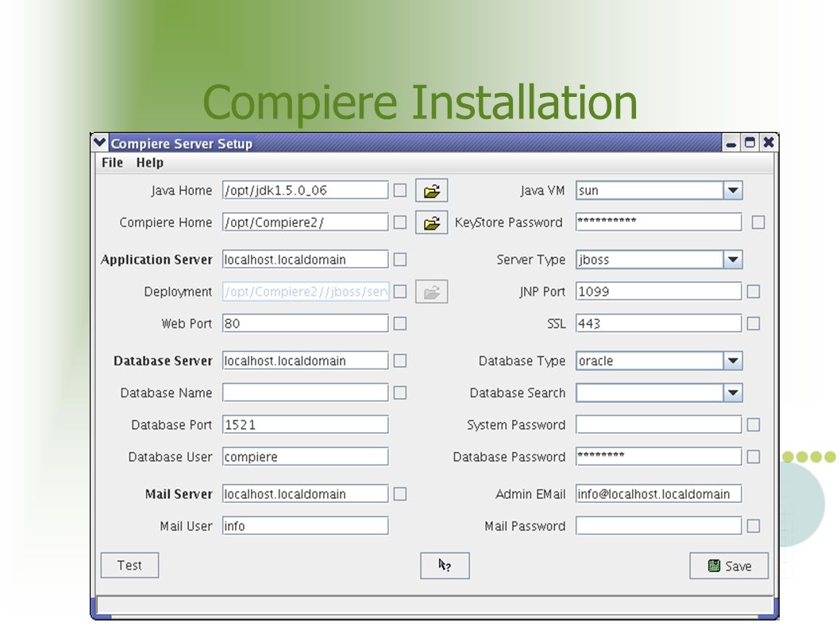Click the System Password field

click(659, 425)
